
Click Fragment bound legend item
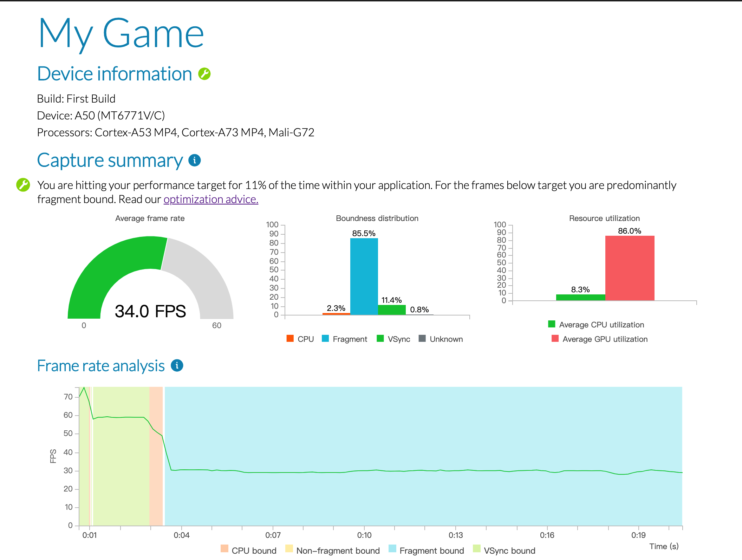coord(431,551)
